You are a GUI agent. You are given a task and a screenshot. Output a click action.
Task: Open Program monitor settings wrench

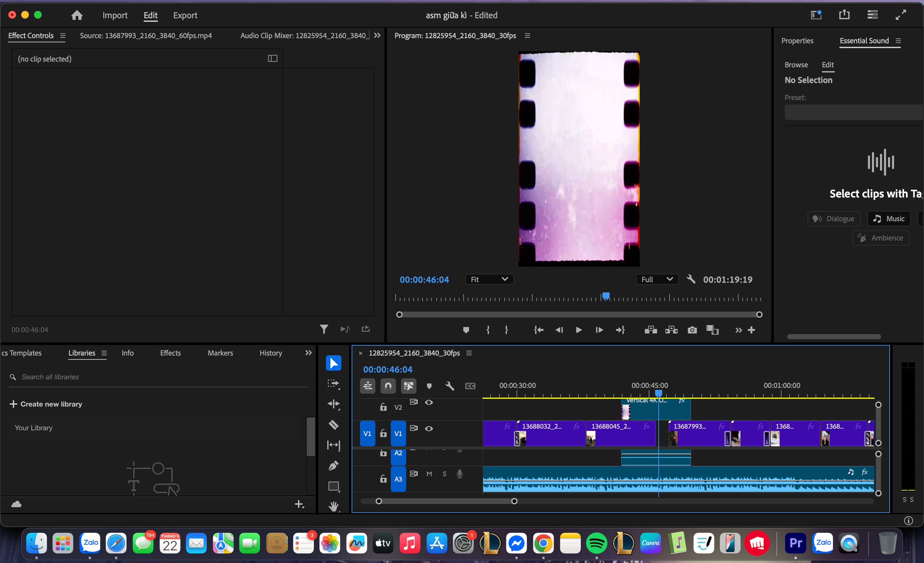tap(691, 279)
